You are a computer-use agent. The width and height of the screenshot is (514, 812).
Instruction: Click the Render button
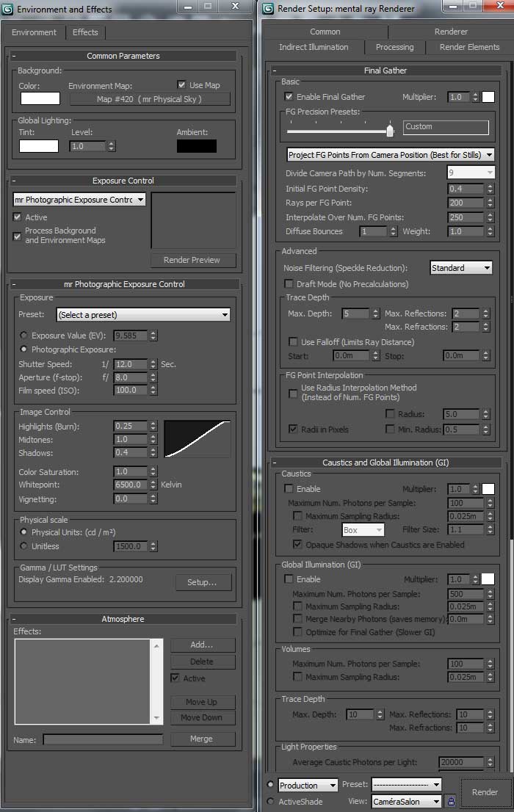point(485,792)
